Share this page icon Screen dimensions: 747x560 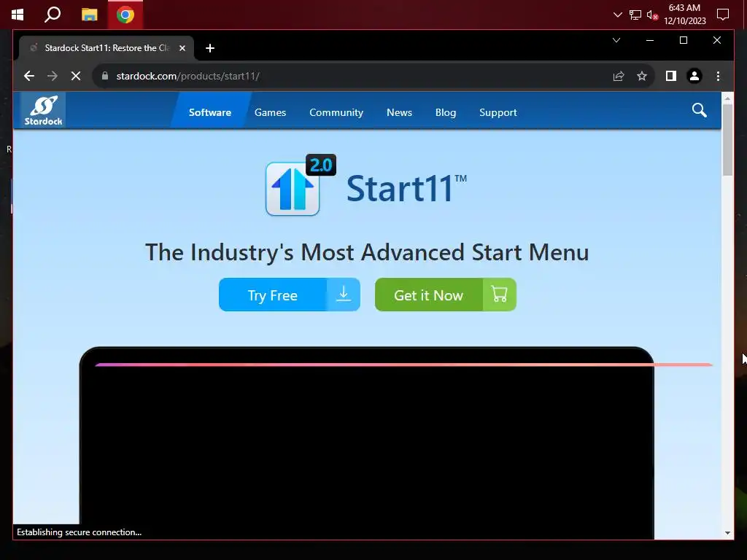[x=619, y=76]
